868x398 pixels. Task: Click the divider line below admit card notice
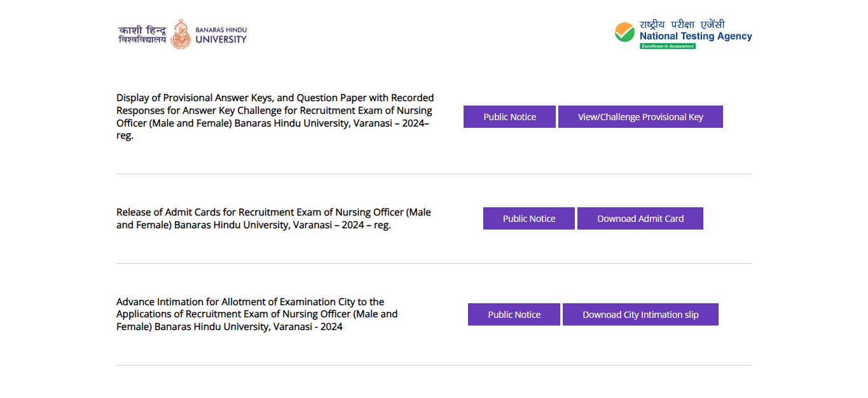434,263
